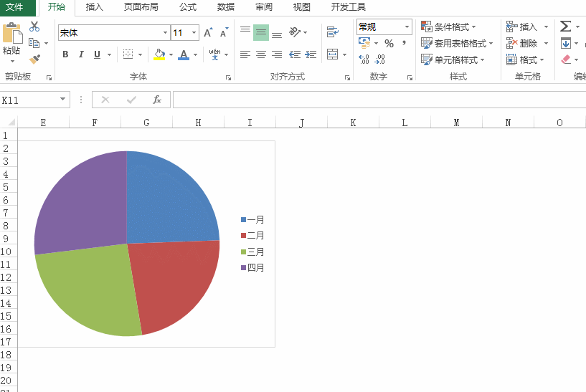586x392 pixels.
Task: Switch to the 页面布局 tab
Action: [x=141, y=7]
